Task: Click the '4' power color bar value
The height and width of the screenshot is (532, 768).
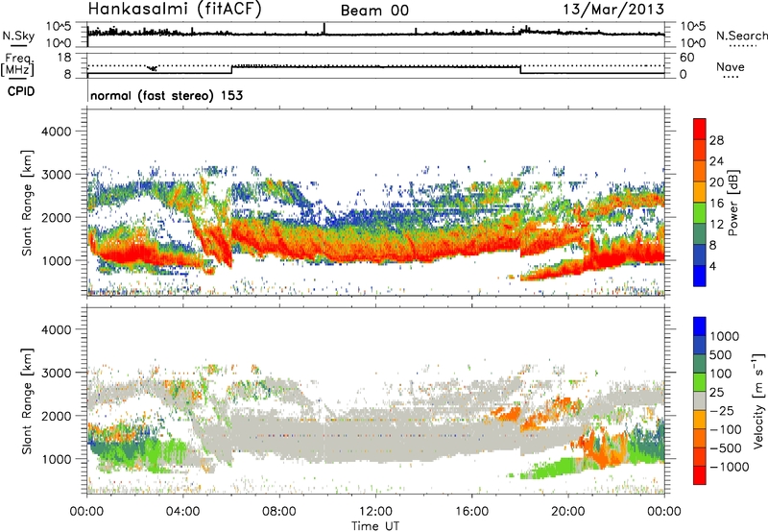Action: tap(712, 267)
